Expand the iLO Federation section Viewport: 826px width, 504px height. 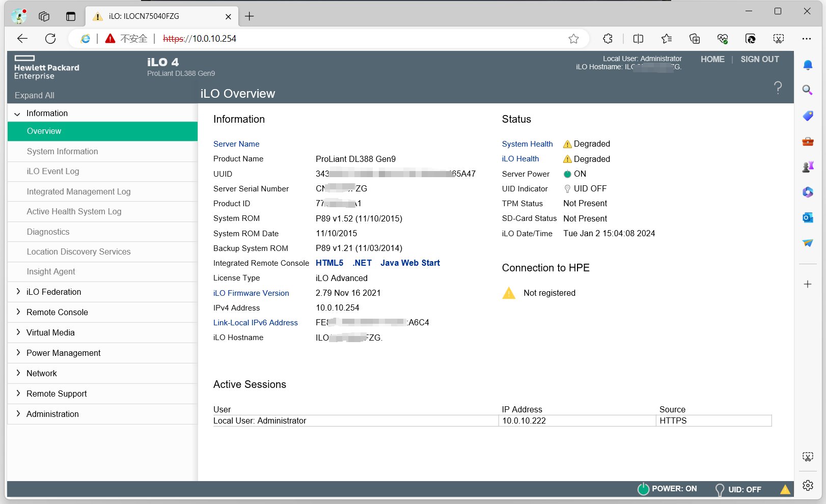[x=18, y=292]
